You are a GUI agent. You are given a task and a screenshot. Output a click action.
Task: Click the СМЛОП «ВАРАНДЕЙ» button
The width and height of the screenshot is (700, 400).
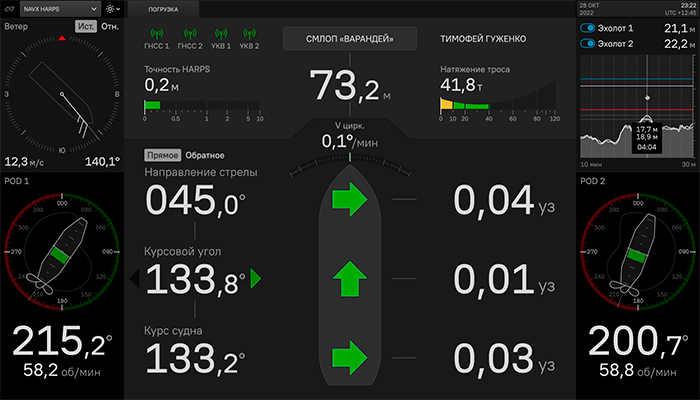tap(349, 39)
